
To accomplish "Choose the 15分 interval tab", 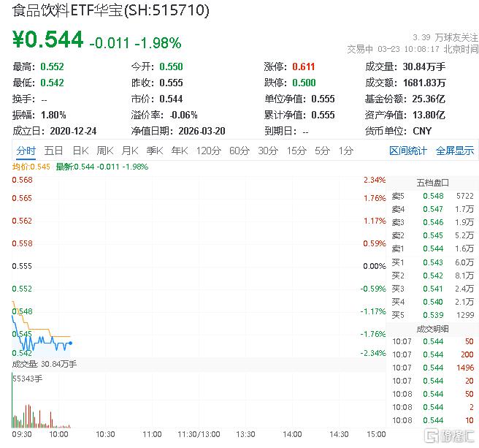I will click(296, 151).
